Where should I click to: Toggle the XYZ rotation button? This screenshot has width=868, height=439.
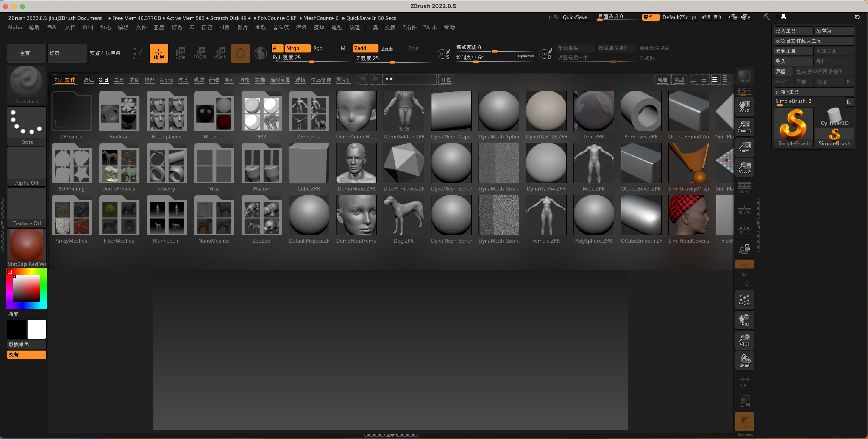tap(744, 264)
